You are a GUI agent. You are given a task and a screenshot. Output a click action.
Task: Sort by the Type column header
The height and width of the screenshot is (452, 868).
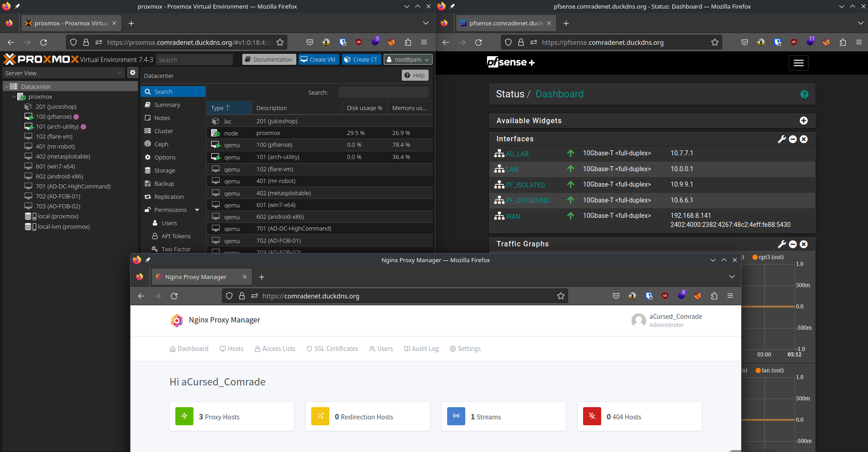229,108
